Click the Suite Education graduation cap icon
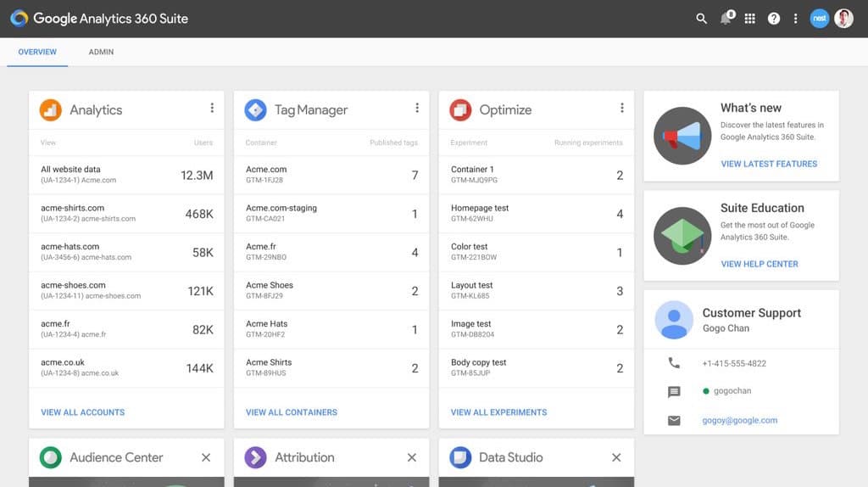 pos(682,236)
